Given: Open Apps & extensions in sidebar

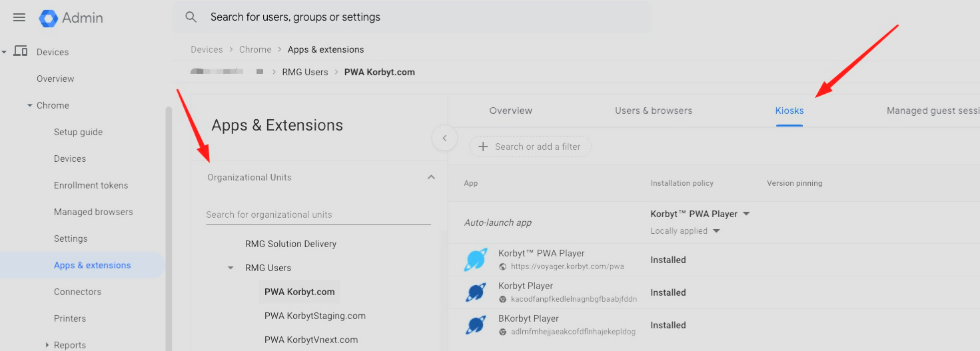Looking at the screenshot, I should click(x=92, y=265).
